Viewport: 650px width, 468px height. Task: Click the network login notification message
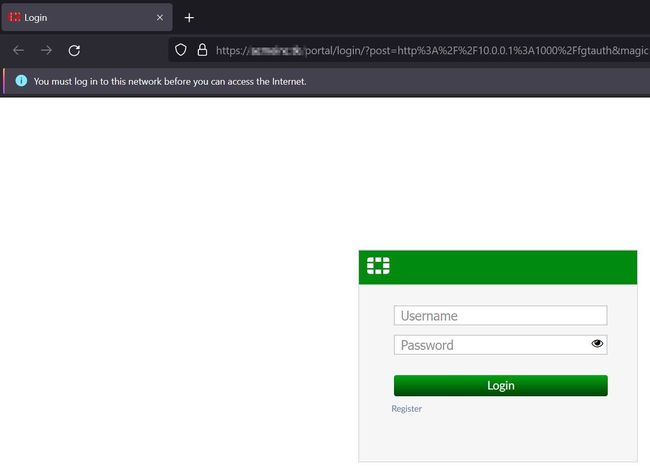pyautogui.click(x=170, y=81)
